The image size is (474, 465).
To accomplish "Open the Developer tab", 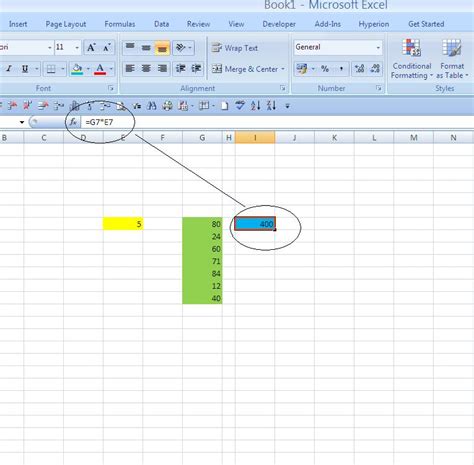I will [x=279, y=24].
